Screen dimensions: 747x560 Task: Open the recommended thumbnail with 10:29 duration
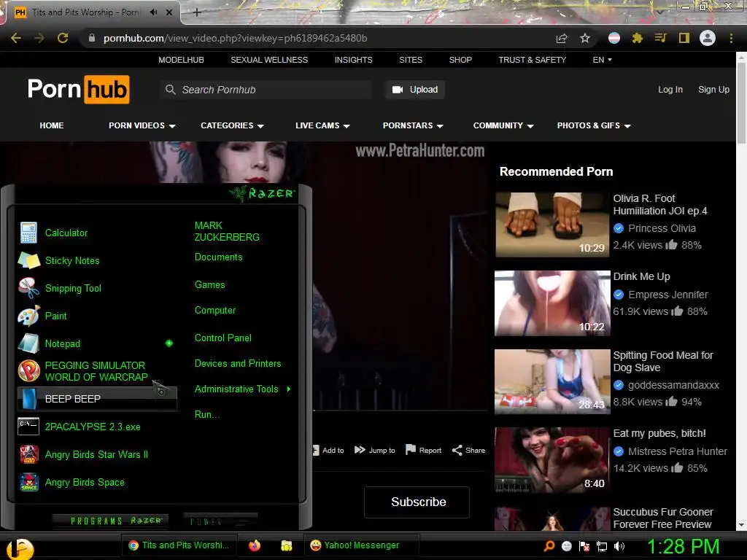[x=552, y=225]
